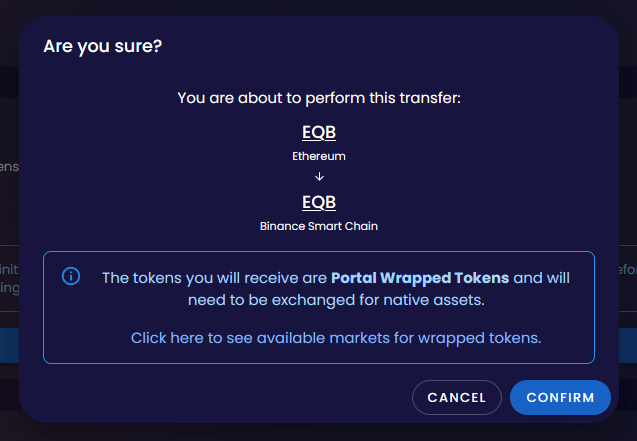Click the destination EQB token above Binance Smart Chain

[319, 202]
